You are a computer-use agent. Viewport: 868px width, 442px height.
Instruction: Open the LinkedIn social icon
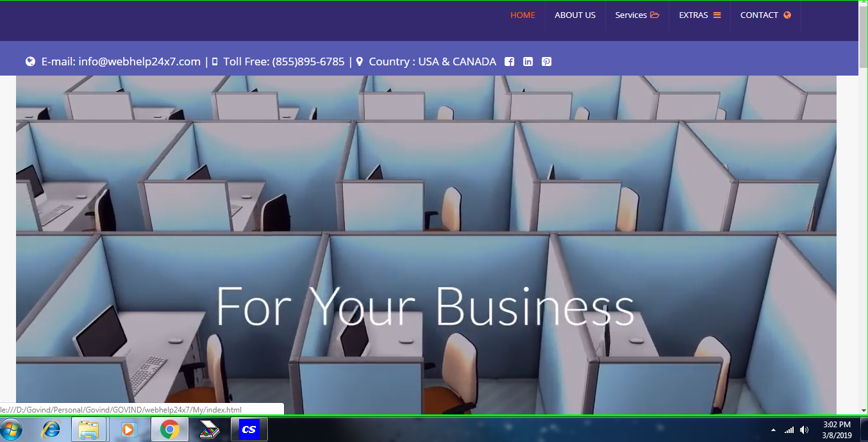528,61
